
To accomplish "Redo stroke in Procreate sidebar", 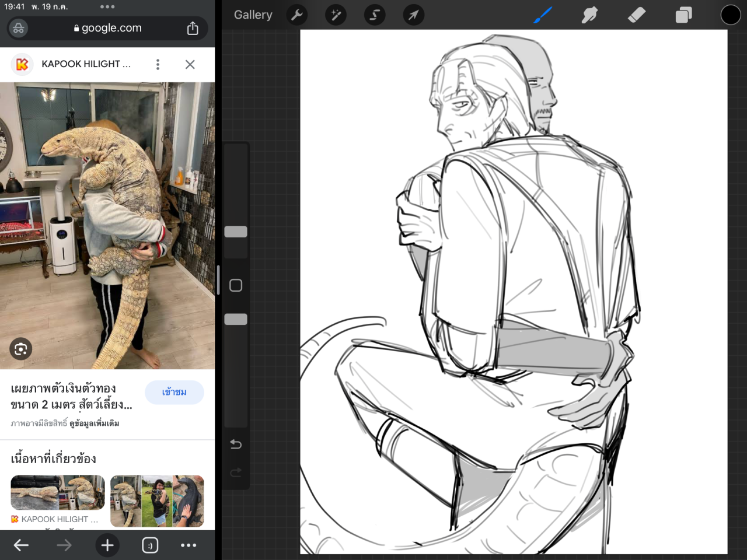I will 236,473.
